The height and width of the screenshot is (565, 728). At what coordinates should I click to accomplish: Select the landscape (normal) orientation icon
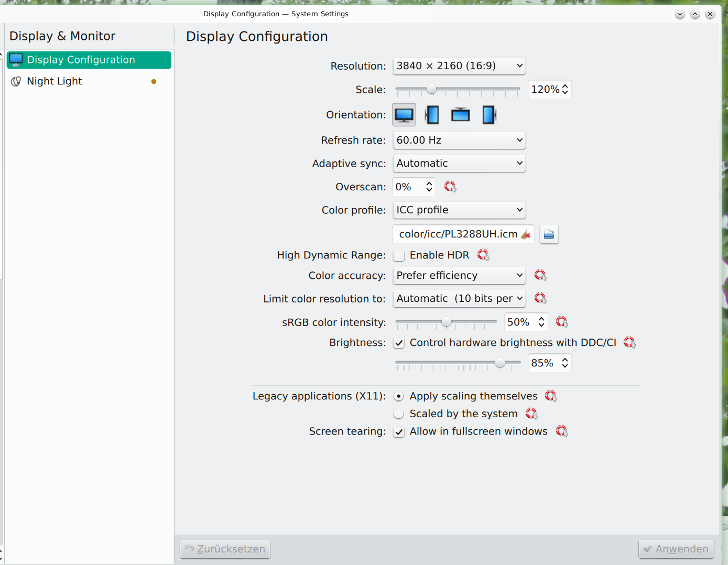(404, 115)
